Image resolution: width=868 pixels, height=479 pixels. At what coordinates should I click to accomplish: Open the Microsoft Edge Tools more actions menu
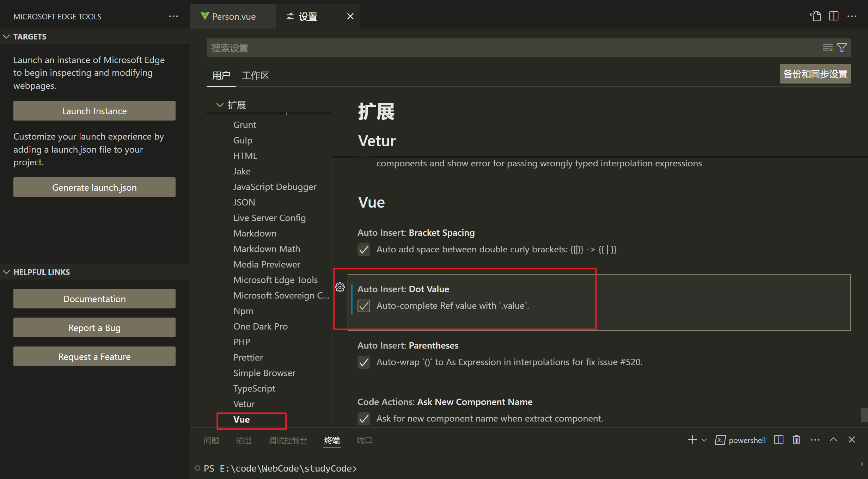[173, 16]
